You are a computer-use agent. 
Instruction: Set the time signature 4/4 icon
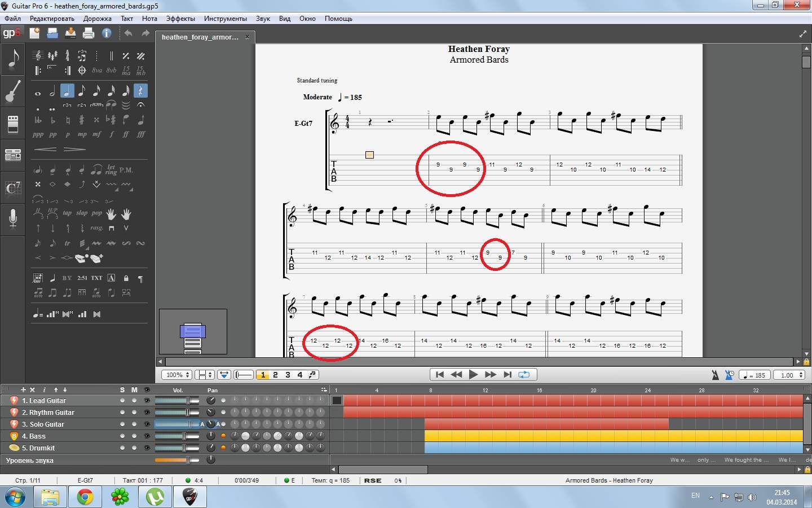click(67, 55)
